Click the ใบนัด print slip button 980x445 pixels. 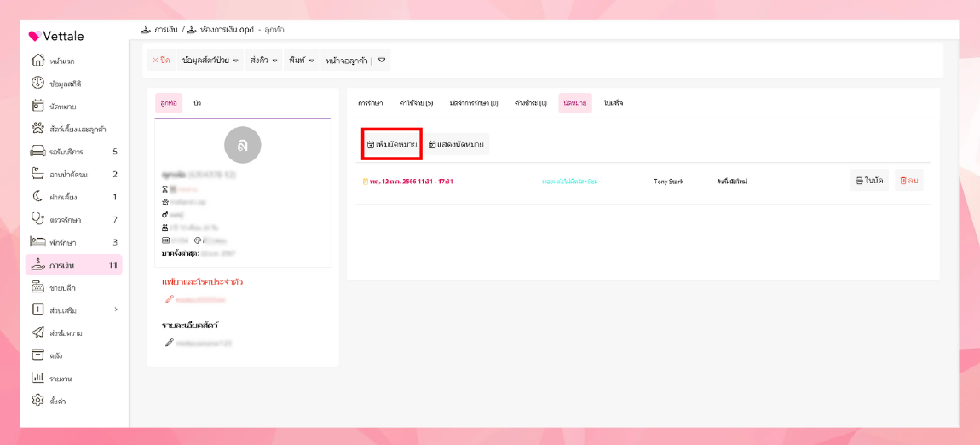[869, 181]
